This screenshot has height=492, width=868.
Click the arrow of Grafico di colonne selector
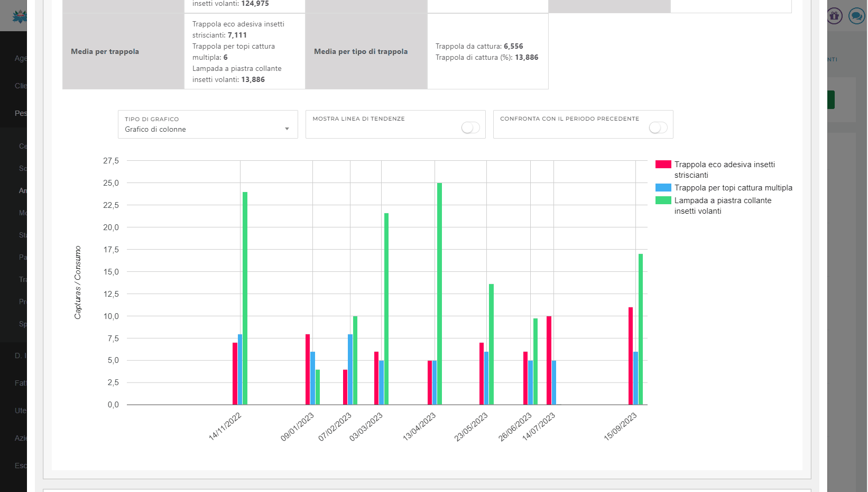click(x=287, y=129)
